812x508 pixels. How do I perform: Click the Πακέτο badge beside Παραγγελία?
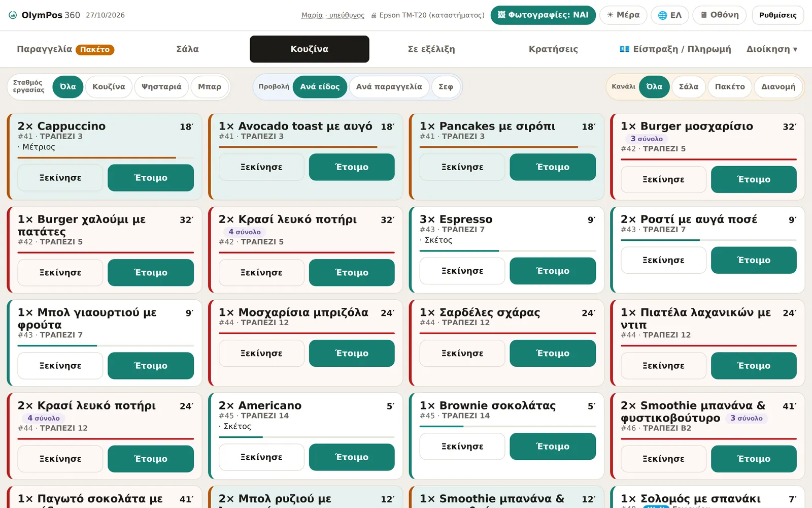point(95,49)
